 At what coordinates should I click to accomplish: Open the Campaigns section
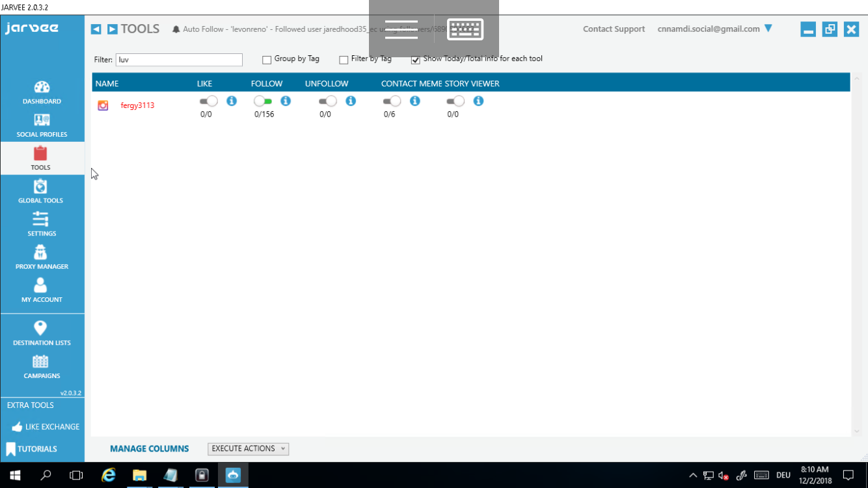pos(42,367)
